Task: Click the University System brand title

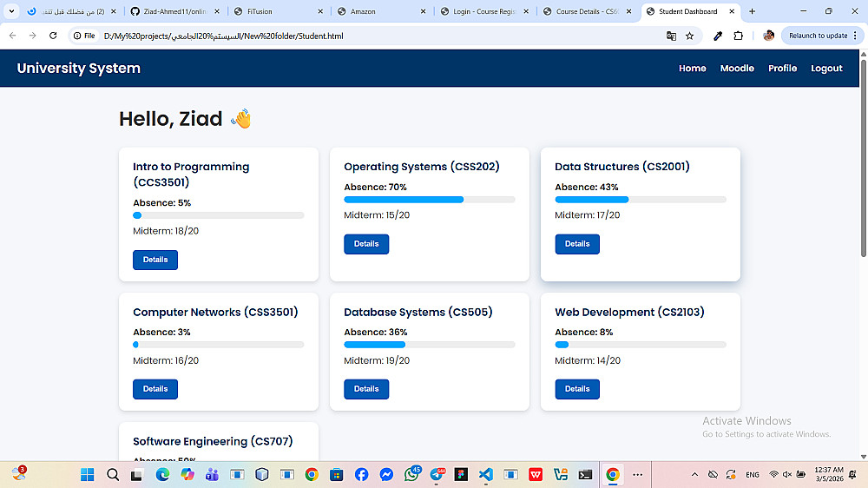Action: click(79, 68)
